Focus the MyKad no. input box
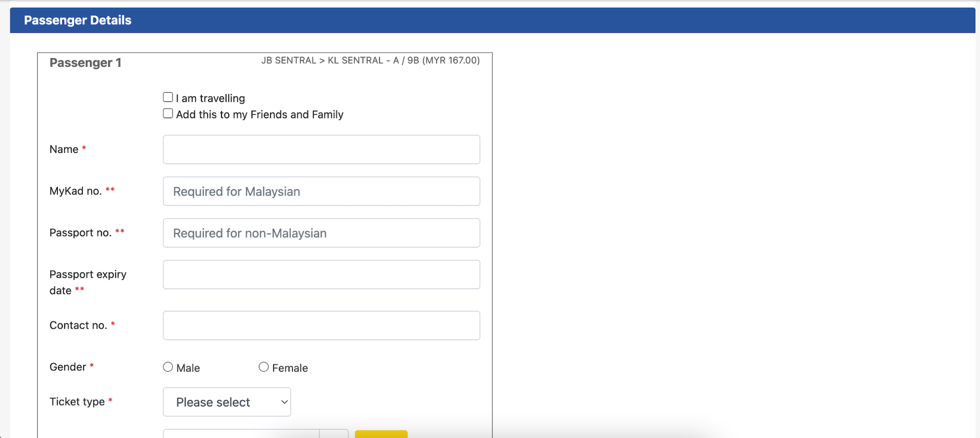 pyautogui.click(x=321, y=191)
